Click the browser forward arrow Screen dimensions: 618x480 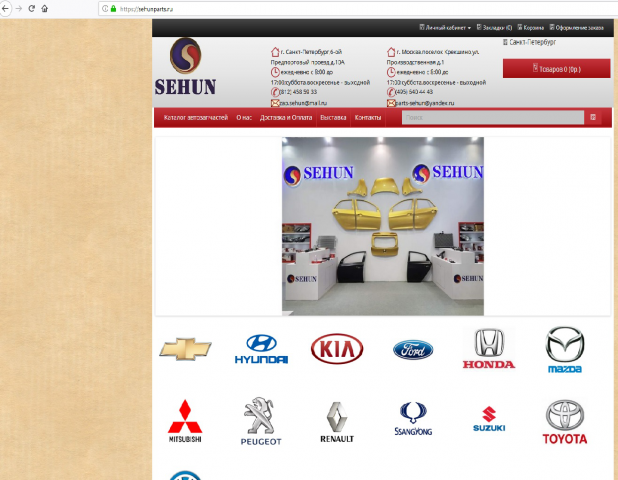(x=19, y=8)
